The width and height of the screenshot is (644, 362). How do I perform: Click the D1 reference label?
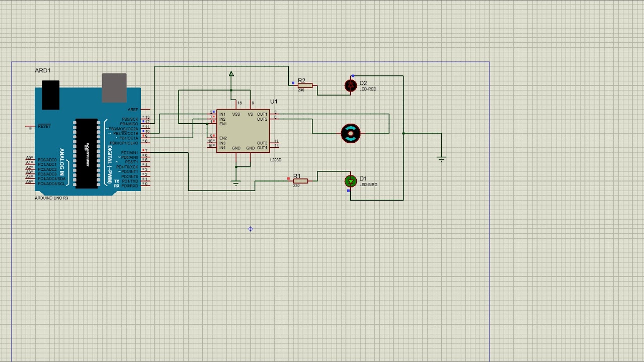[363, 178]
